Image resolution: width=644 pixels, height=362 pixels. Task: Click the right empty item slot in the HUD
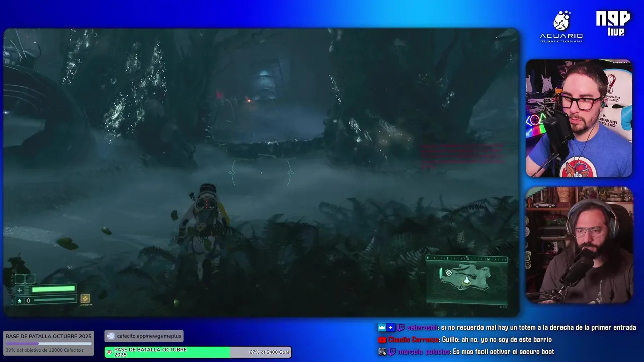click(30, 278)
